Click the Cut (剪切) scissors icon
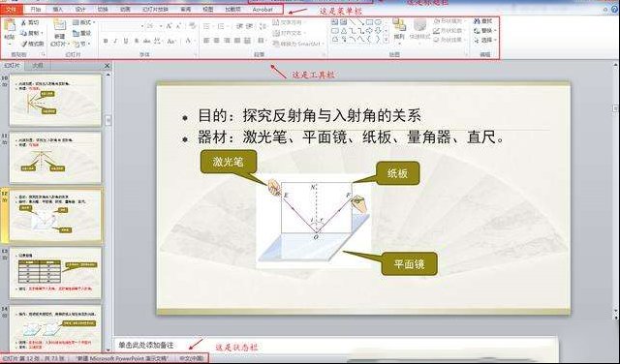This screenshot has height=364, width=620. point(23,23)
